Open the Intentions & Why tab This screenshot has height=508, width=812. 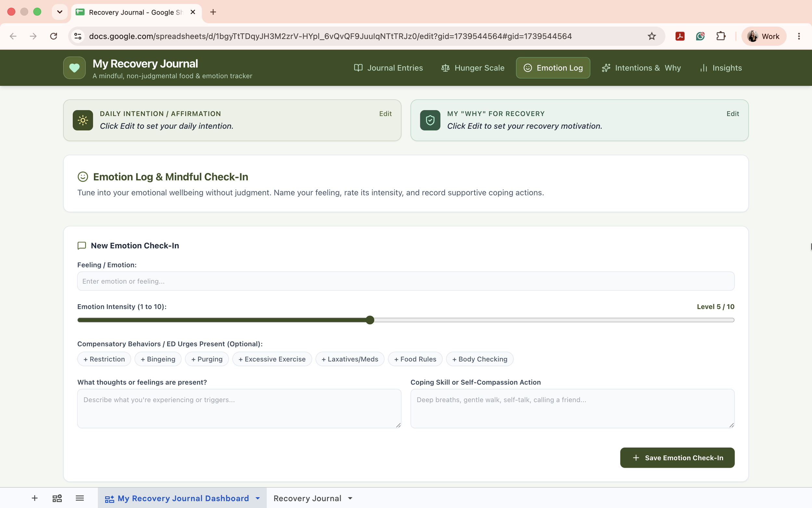pyautogui.click(x=641, y=68)
